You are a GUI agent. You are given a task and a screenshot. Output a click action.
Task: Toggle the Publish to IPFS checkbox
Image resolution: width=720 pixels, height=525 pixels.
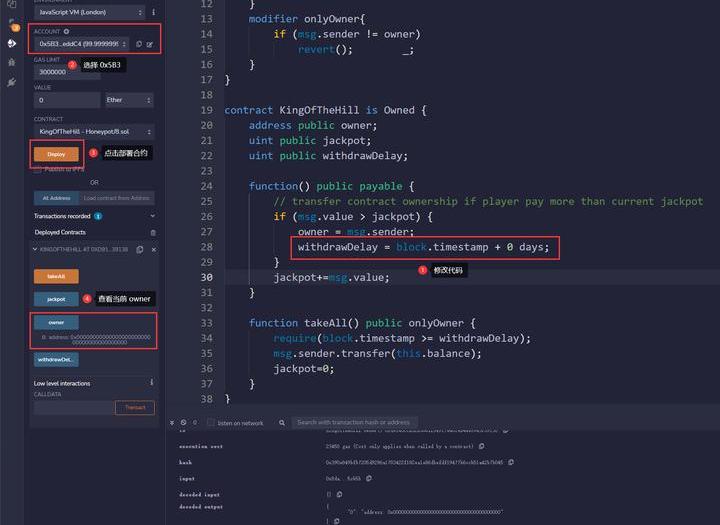[37, 169]
